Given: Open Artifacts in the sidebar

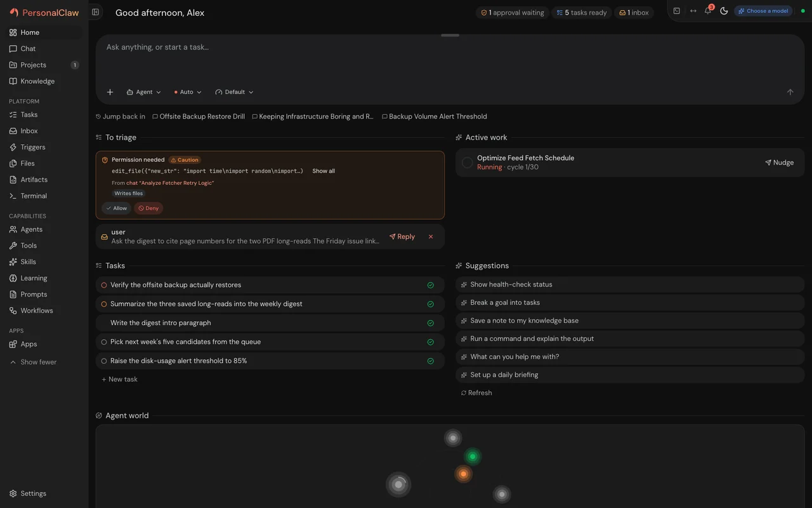Looking at the screenshot, I should 44,180.
